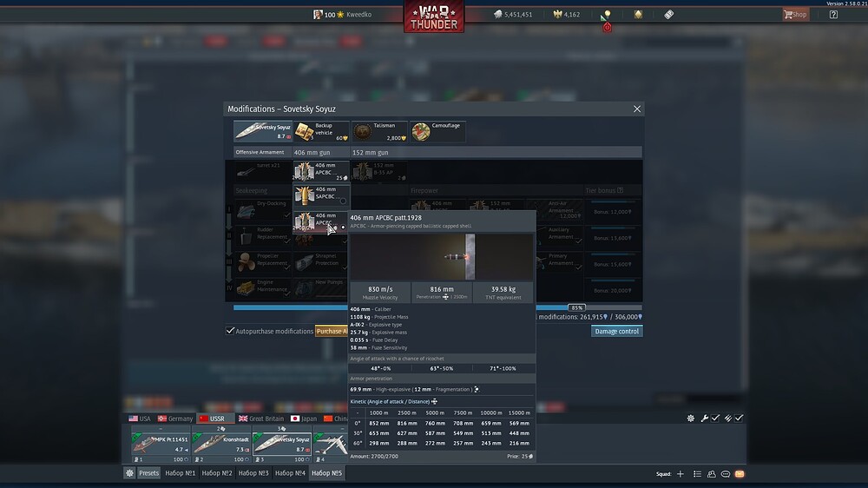Open the mail envelope icon
This screenshot has height=488, width=868.
coord(740,474)
